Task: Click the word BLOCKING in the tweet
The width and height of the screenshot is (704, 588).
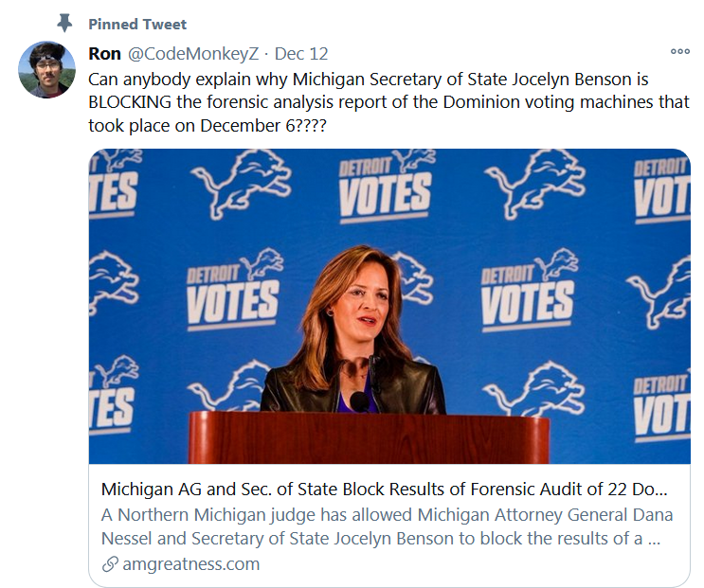Action: (x=130, y=102)
